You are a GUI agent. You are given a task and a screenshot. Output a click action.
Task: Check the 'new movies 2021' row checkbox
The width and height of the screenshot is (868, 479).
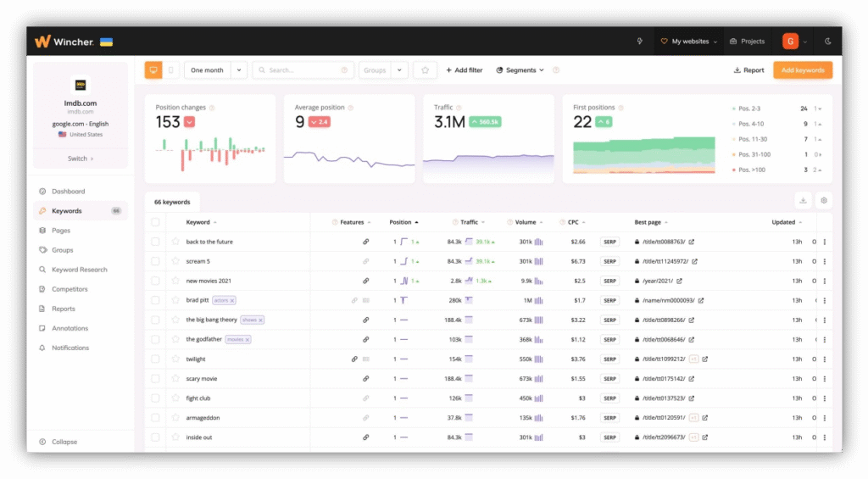tap(155, 281)
